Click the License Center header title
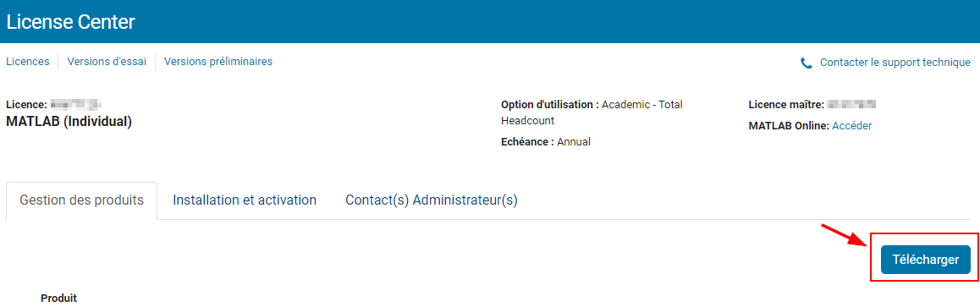Image resolution: width=980 pixels, height=307 pixels. (70, 22)
